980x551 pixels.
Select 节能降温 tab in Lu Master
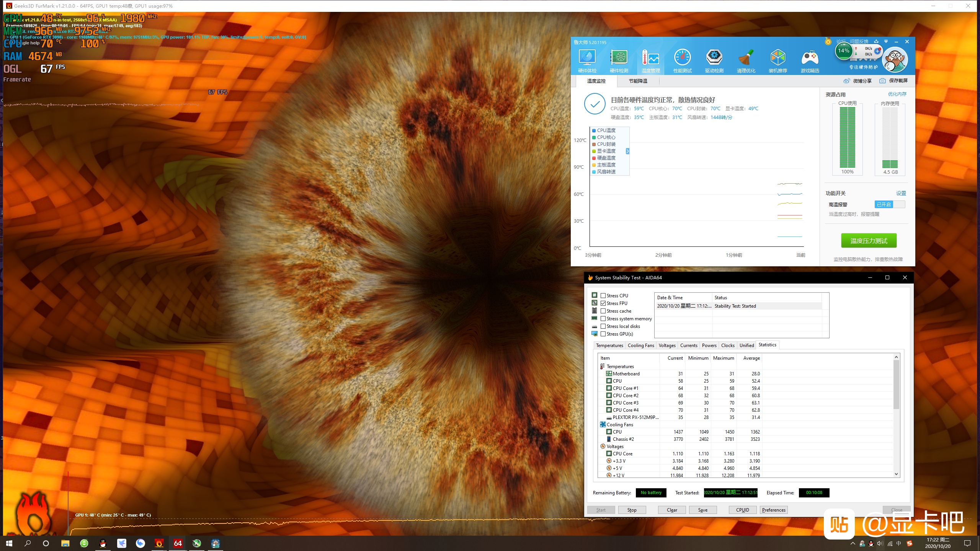click(638, 81)
